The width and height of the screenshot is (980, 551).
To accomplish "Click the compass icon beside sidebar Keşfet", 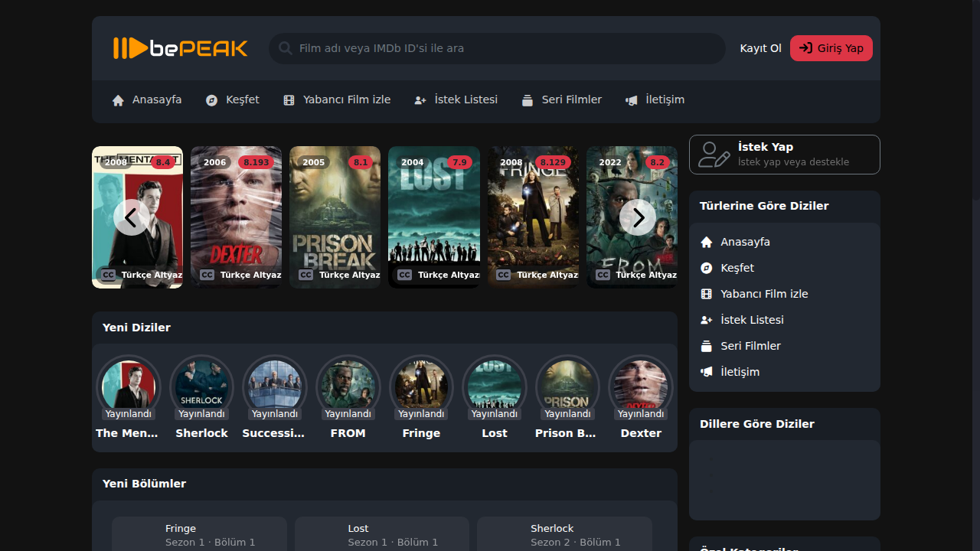I will [x=707, y=268].
